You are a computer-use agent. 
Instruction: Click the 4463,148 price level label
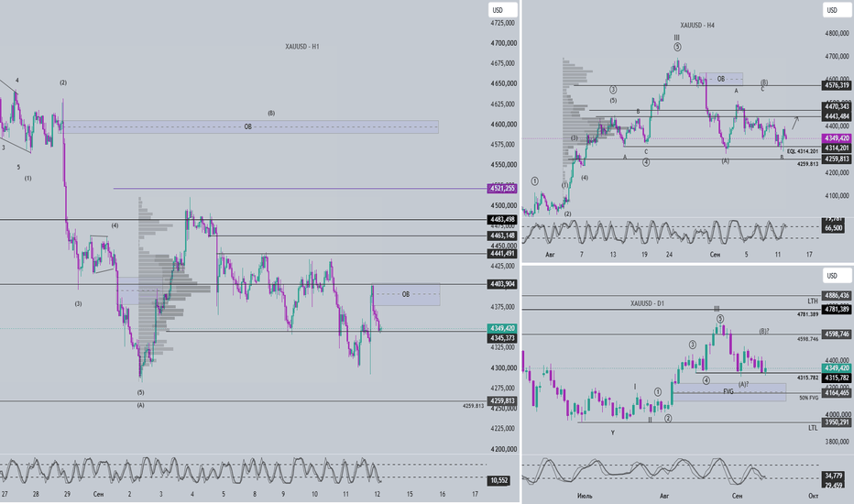tap(502, 236)
